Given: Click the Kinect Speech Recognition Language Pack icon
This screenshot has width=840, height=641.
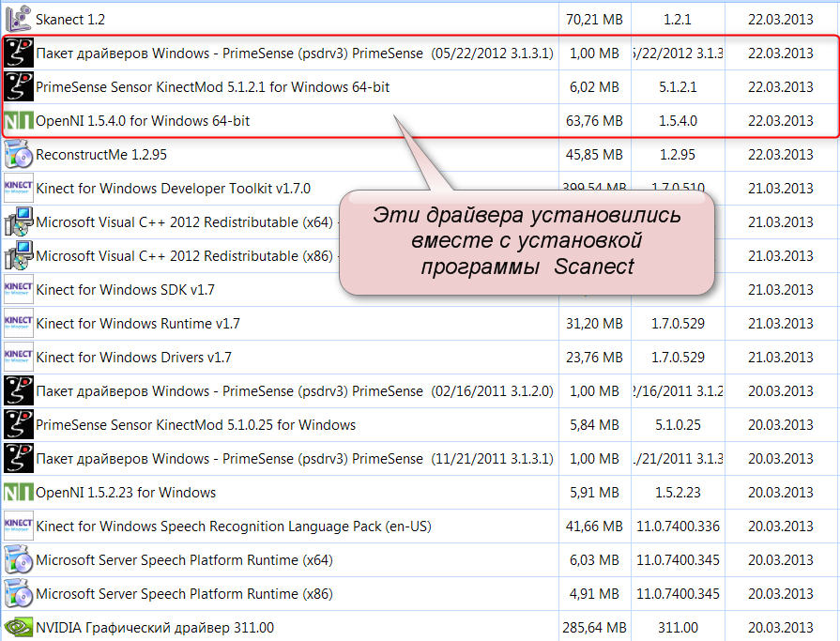Looking at the screenshot, I should (18, 526).
